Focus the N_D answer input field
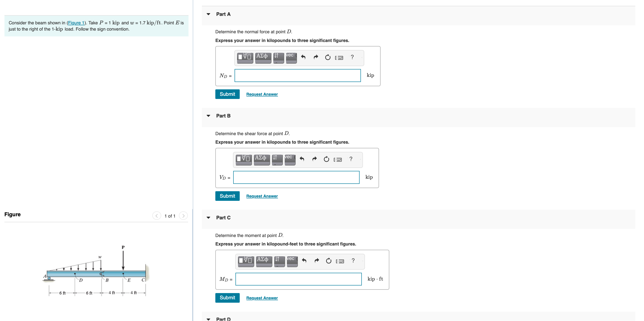The image size is (644, 321). click(297, 76)
